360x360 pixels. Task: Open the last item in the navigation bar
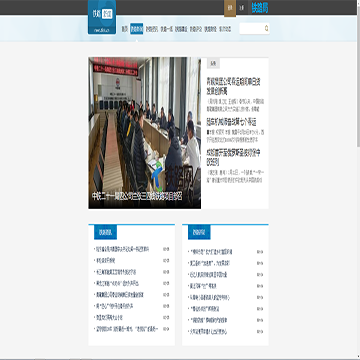[x=225, y=29]
